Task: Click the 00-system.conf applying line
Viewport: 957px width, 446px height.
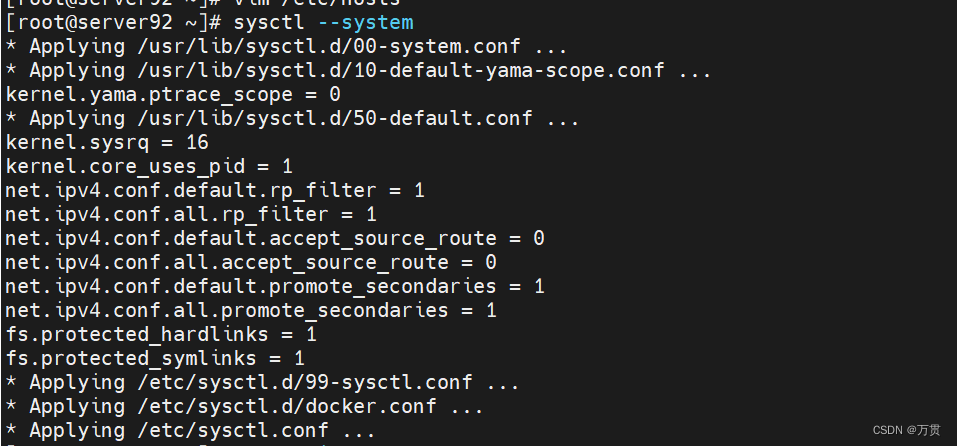Action: [286, 47]
